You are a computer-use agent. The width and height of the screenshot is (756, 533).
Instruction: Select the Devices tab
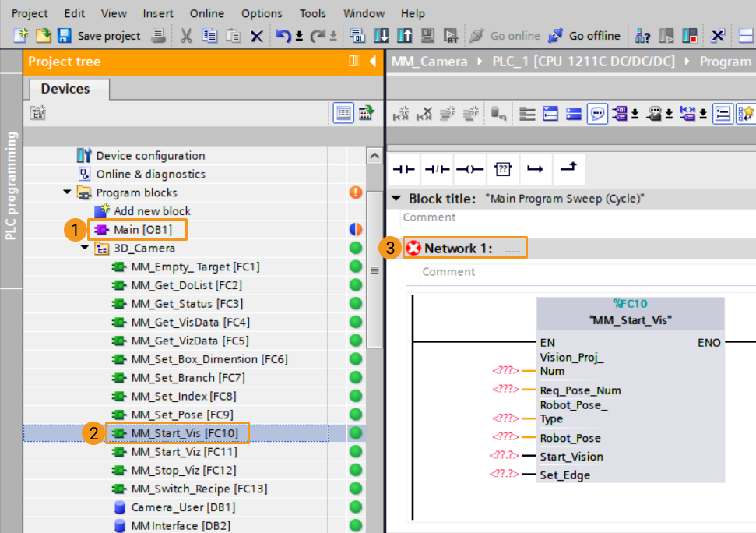[65, 89]
